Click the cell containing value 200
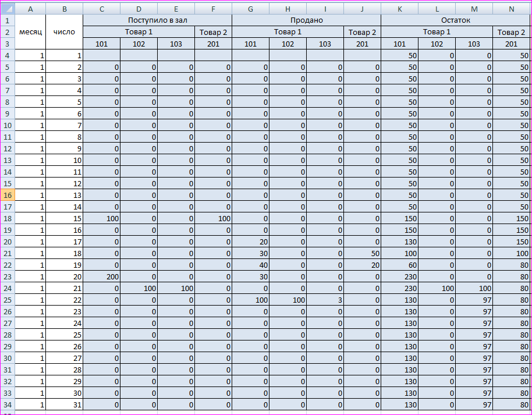Image resolution: width=532 pixels, height=415 pixels. point(102,276)
